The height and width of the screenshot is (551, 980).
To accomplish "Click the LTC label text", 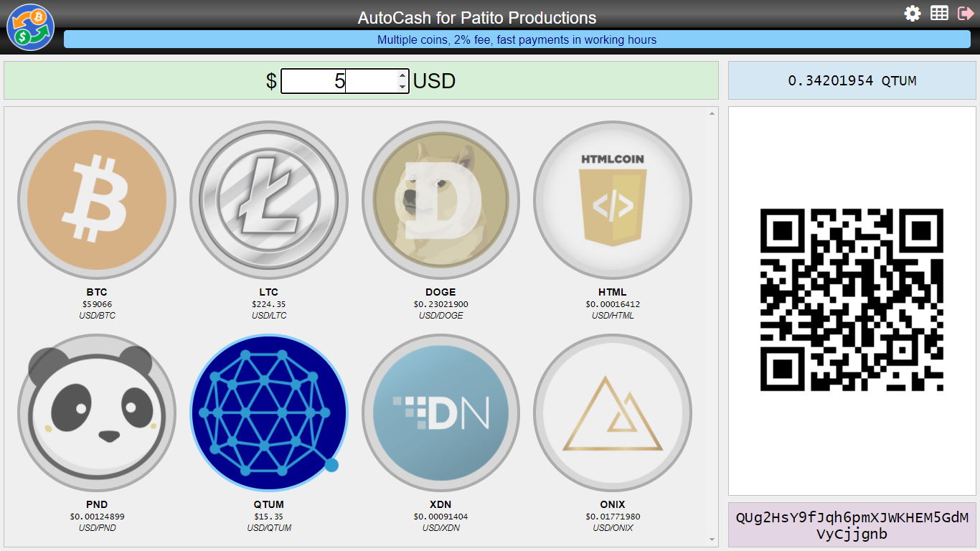I will 269,292.
